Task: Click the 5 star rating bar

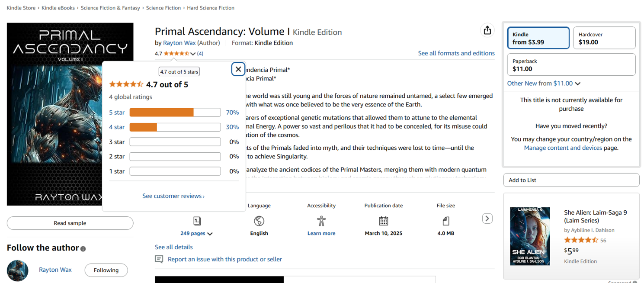Action: point(175,113)
